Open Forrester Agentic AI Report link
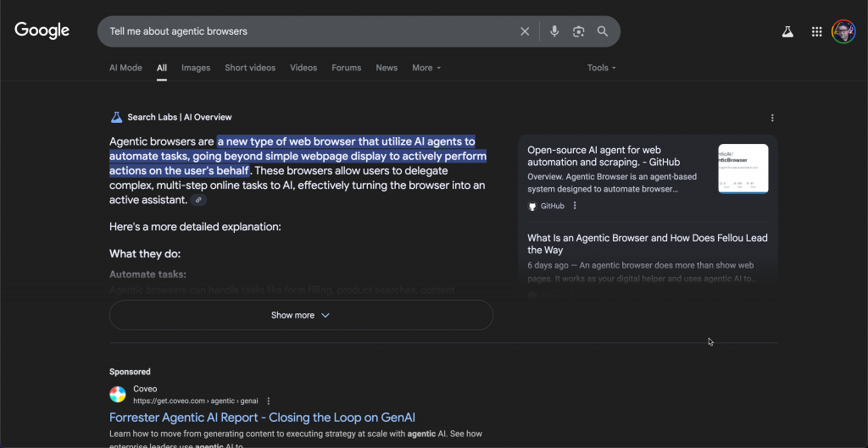 (262, 418)
